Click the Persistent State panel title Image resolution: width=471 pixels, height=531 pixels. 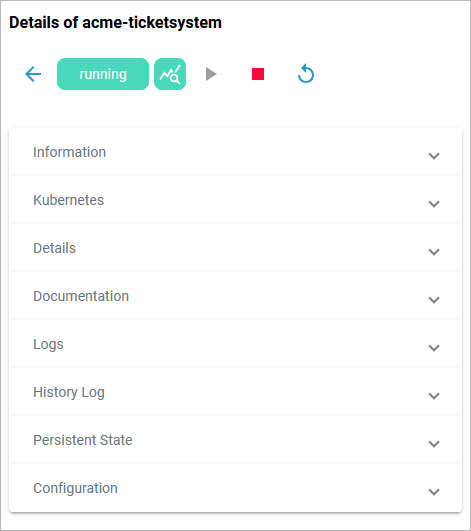[83, 440]
